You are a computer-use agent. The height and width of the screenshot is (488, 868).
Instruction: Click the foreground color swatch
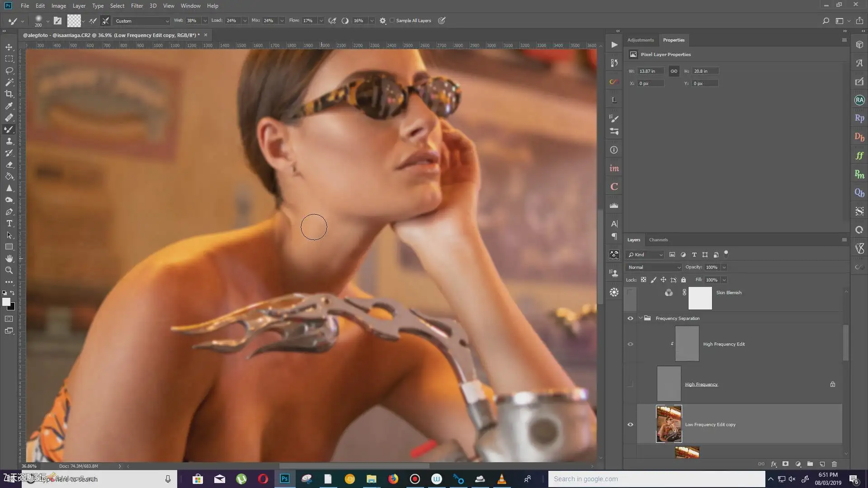6,302
